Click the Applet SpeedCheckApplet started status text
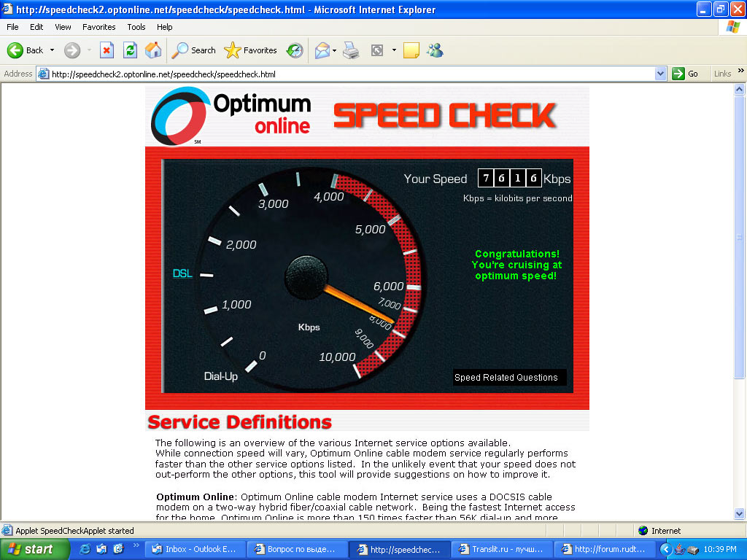Image resolution: width=747 pixels, height=560 pixels. (75, 531)
